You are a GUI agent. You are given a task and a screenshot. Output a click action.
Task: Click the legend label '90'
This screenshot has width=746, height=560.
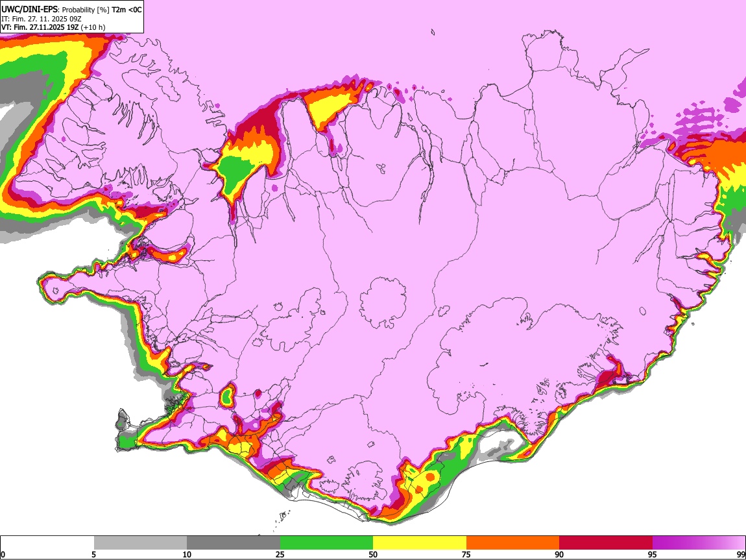[559, 555]
